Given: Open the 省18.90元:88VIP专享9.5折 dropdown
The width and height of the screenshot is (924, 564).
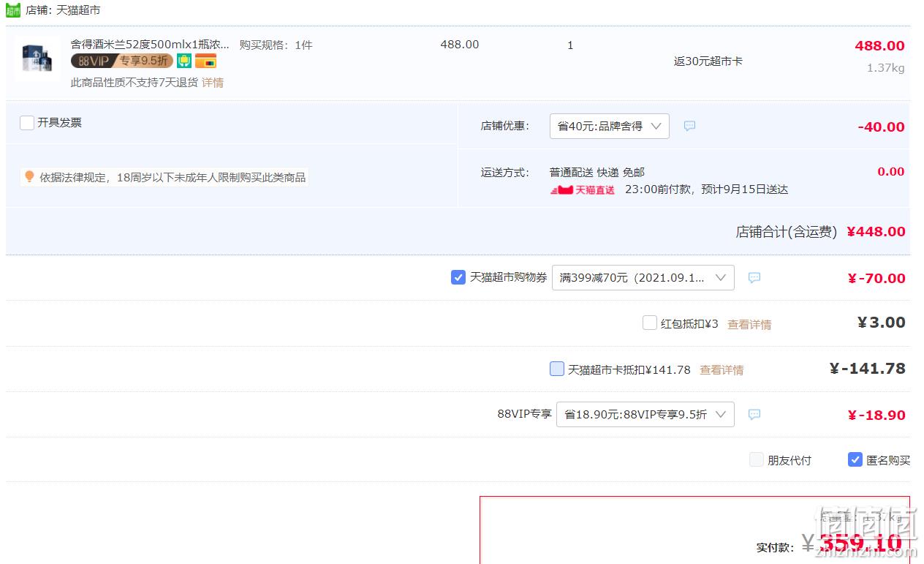Looking at the screenshot, I should pyautogui.click(x=645, y=415).
